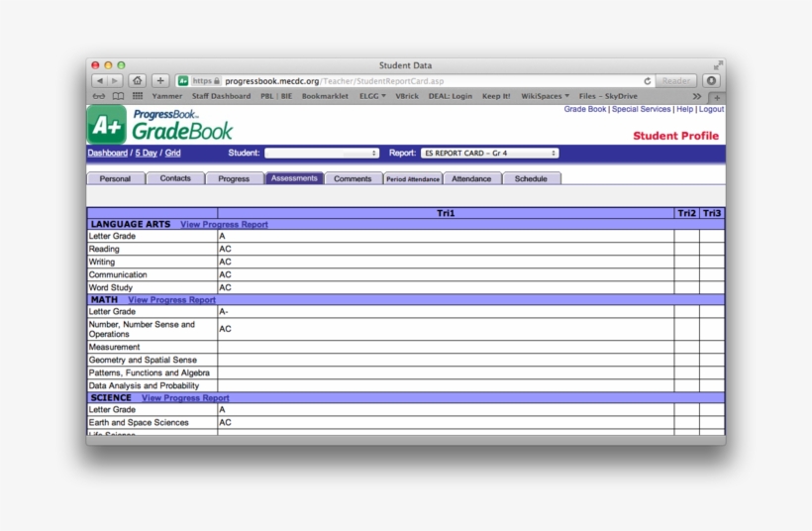The image size is (812, 531).
Task: Open Reading List glasses icon
Action: [98, 96]
